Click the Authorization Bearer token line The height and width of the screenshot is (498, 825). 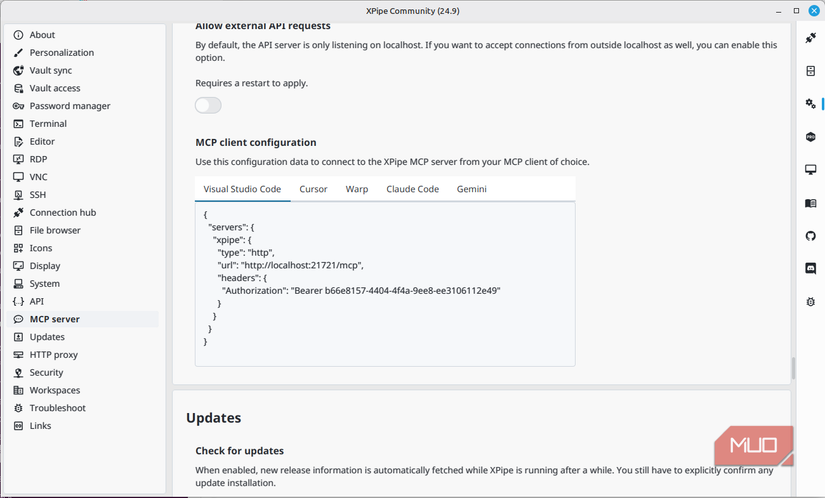click(361, 291)
